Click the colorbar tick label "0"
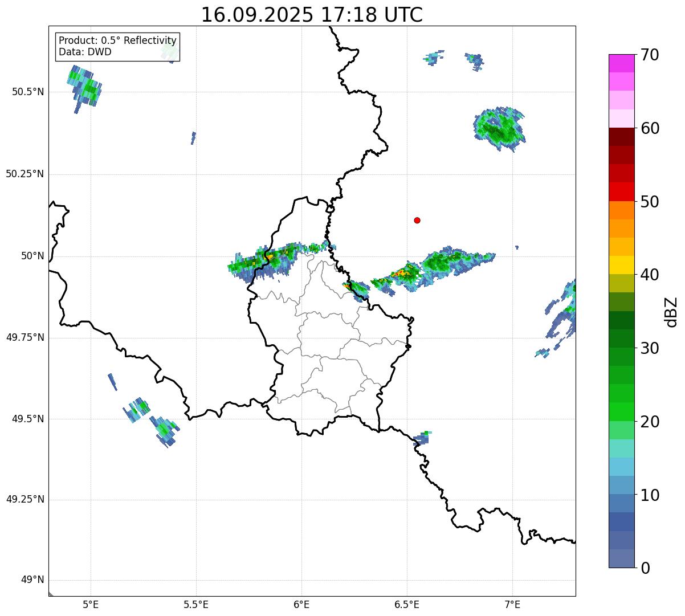 point(645,568)
